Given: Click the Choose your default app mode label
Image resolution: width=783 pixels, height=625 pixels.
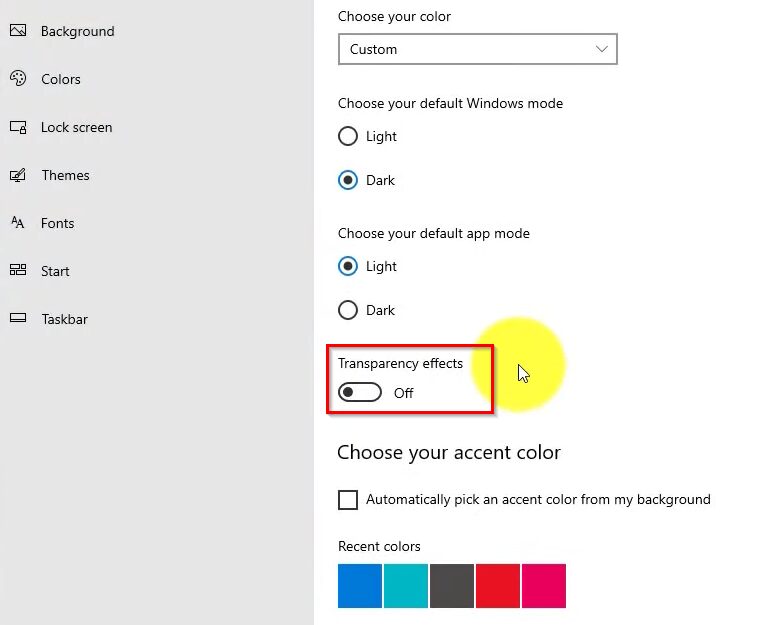Looking at the screenshot, I should pos(433,234).
